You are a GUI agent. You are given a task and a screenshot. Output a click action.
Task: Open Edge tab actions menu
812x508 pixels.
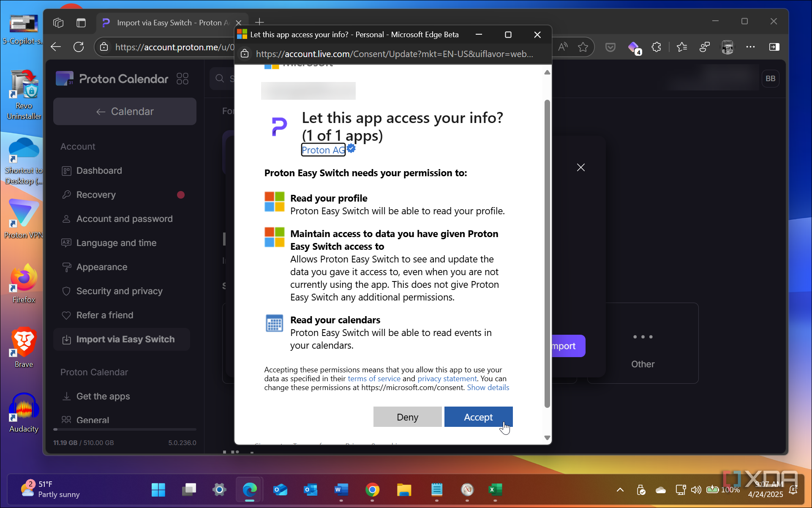pos(81,22)
